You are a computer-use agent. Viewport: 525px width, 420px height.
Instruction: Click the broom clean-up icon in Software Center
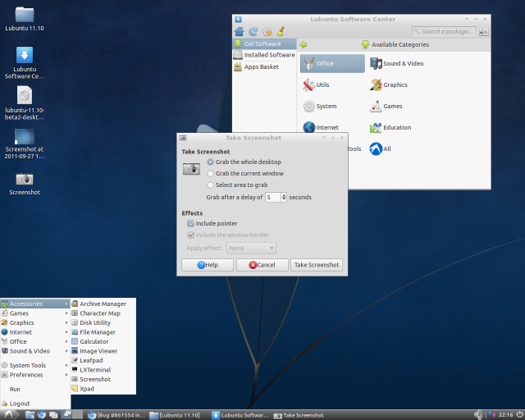(281, 31)
